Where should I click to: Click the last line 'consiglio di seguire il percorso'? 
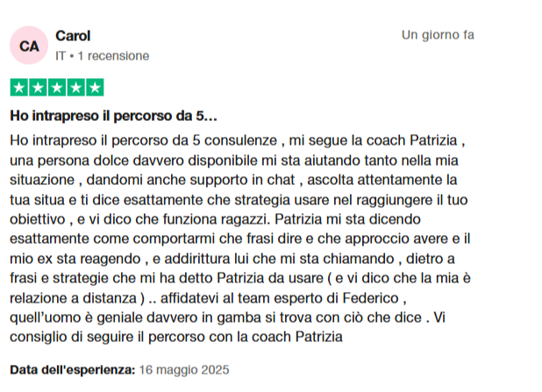click(x=176, y=337)
